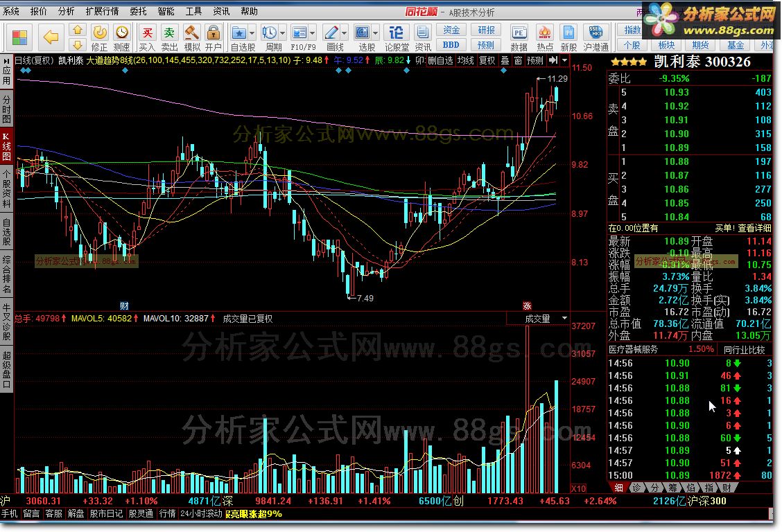Click the yellow down arrow icon
782x532 pixels.
click(x=78, y=45)
